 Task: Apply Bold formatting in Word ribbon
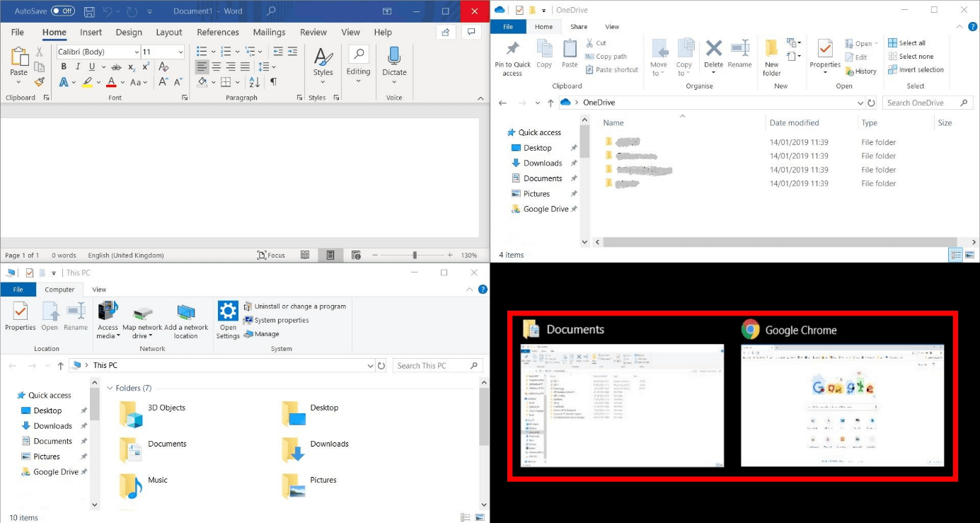(64, 67)
